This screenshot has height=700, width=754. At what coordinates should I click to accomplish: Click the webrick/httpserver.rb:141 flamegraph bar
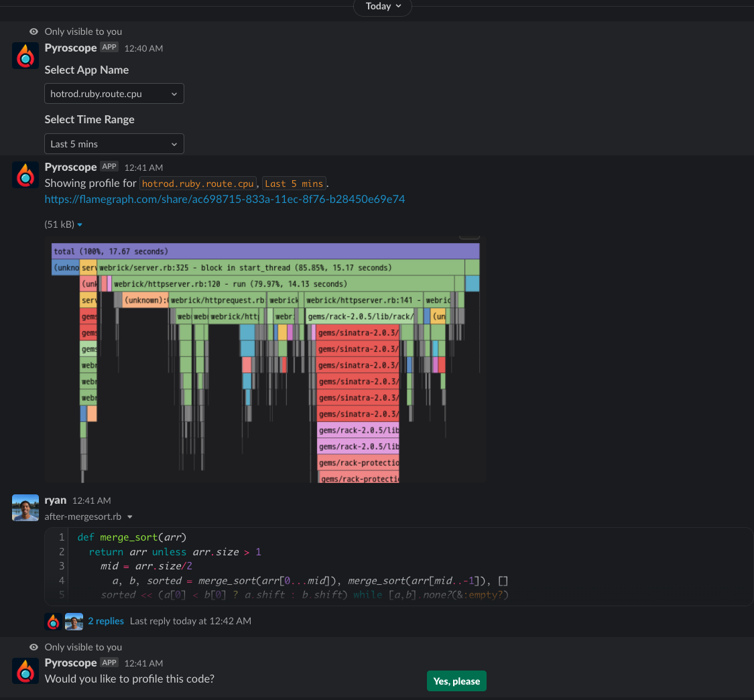363,300
